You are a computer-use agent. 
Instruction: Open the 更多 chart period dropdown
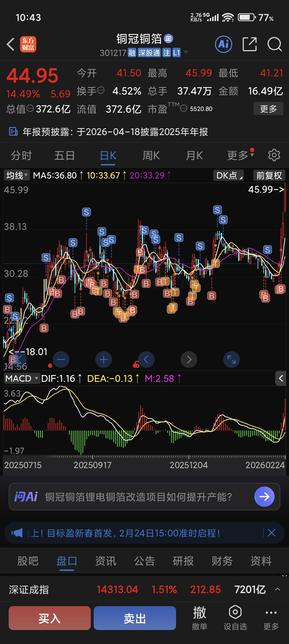(240, 155)
